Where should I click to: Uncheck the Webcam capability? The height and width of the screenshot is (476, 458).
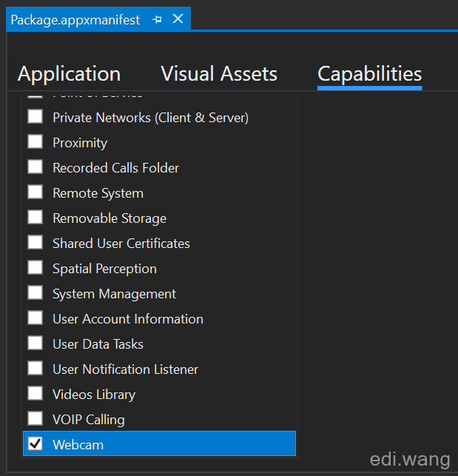click(x=36, y=444)
